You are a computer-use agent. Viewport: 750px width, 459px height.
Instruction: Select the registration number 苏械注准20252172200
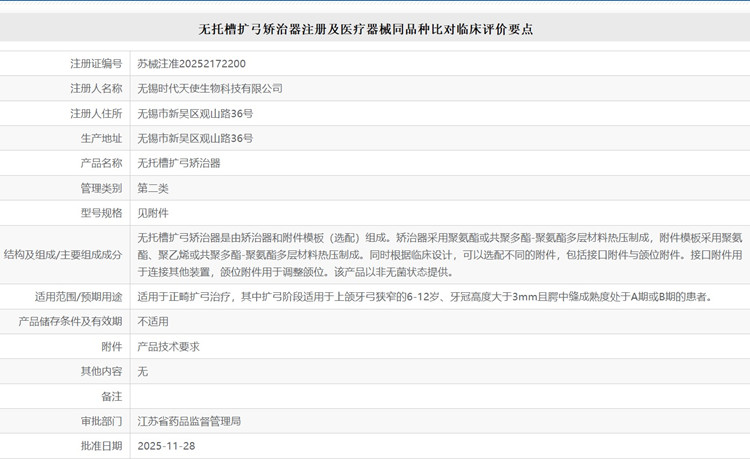(191, 63)
